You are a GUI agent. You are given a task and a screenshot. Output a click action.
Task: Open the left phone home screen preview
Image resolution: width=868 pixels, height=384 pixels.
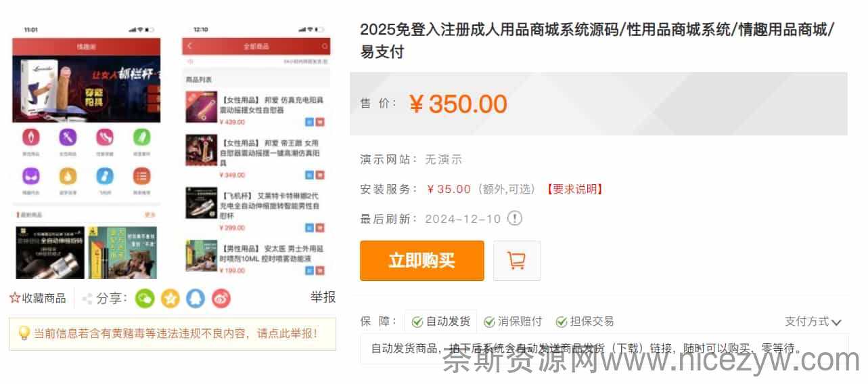(87, 151)
